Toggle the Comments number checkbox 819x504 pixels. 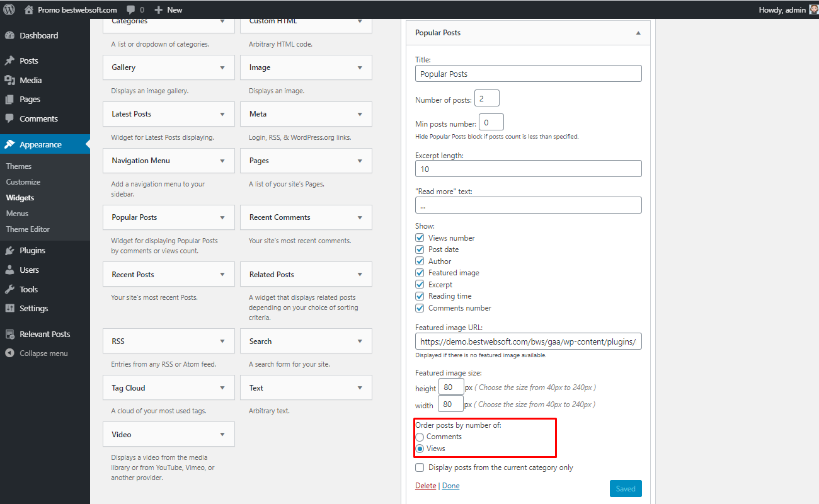420,308
